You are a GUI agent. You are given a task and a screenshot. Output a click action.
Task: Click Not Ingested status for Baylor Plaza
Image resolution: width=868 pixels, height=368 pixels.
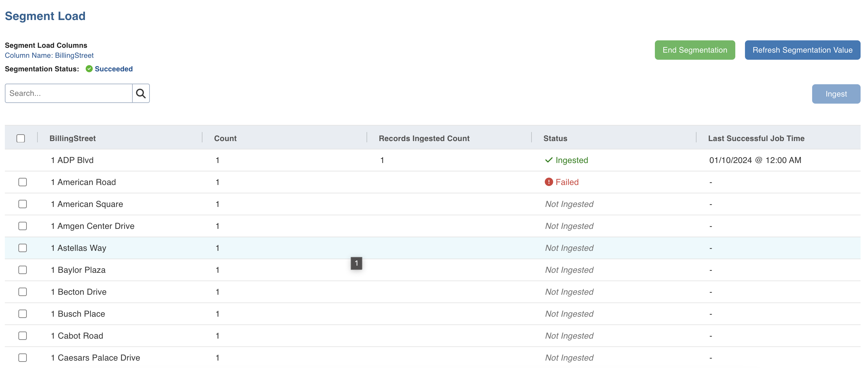(x=569, y=270)
